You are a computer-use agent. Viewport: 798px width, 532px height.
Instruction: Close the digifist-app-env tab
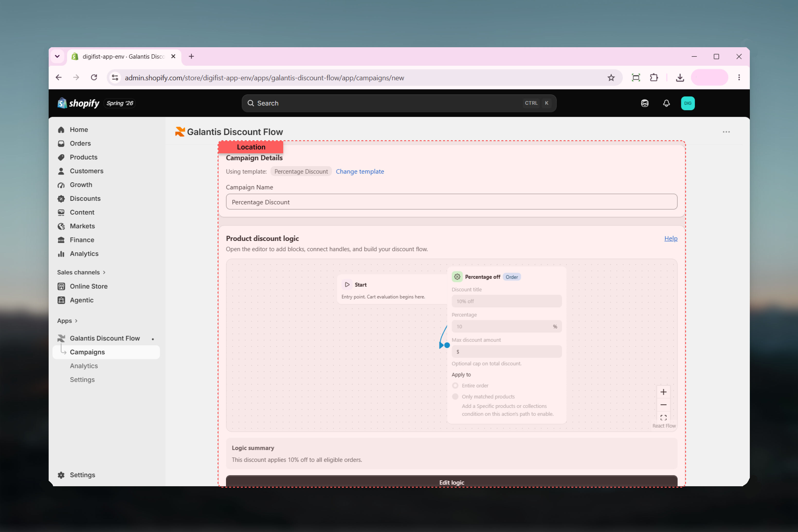pos(173,56)
